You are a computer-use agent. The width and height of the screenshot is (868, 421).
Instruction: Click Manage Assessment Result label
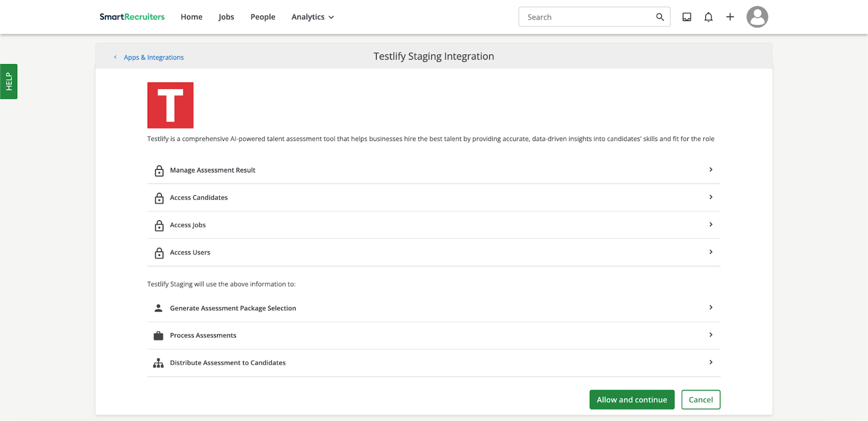(213, 170)
